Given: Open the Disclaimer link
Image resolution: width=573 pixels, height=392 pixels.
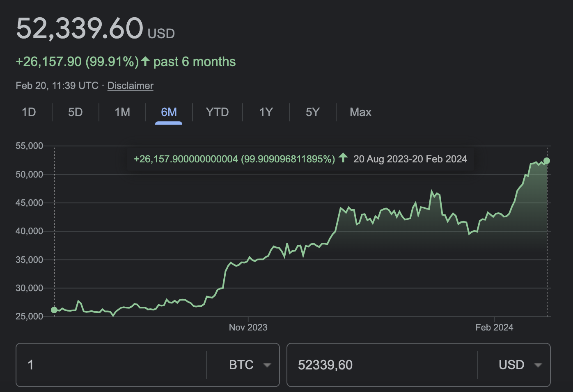Looking at the screenshot, I should pyautogui.click(x=131, y=86).
